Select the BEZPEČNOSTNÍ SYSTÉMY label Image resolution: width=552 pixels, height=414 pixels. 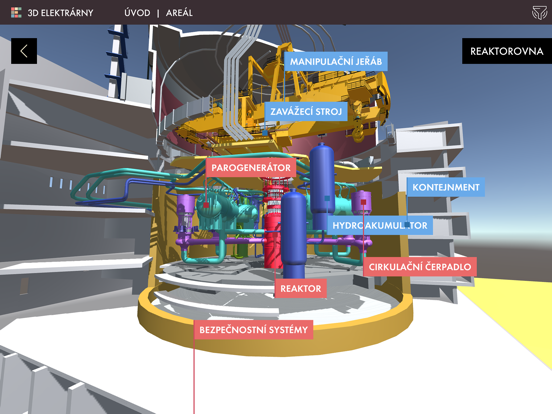pyautogui.click(x=253, y=330)
